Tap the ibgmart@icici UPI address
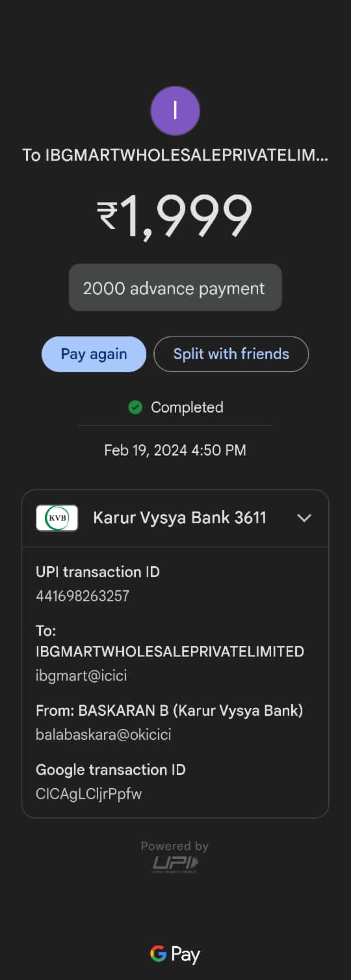The width and height of the screenshot is (351, 980). 81,675
